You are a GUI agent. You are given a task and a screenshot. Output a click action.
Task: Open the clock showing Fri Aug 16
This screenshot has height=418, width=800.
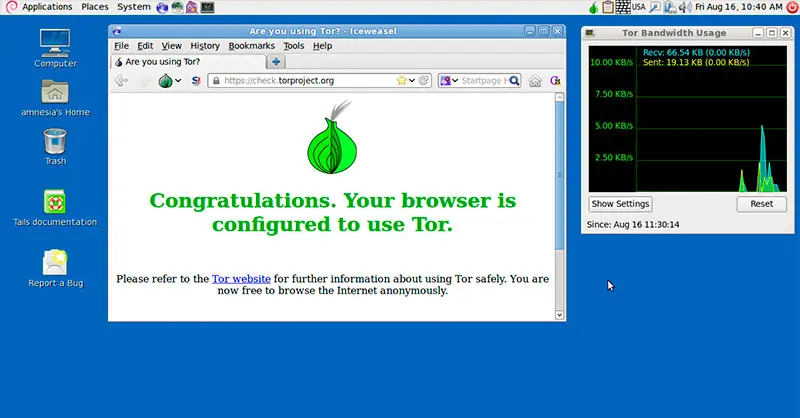(x=739, y=7)
